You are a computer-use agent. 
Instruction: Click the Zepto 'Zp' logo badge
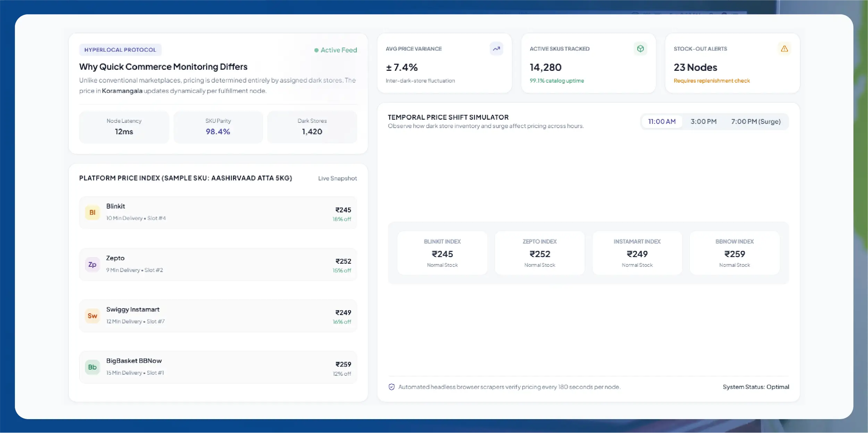[92, 264]
